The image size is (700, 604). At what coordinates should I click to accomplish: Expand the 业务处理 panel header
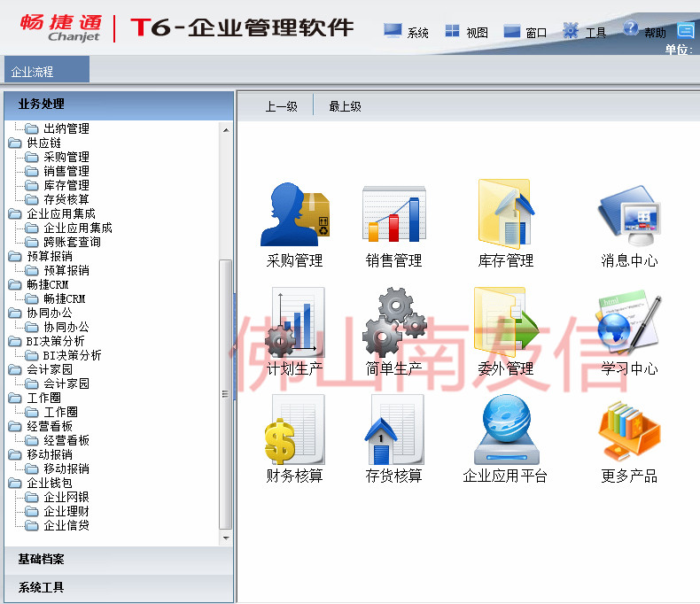pos(119,105)
